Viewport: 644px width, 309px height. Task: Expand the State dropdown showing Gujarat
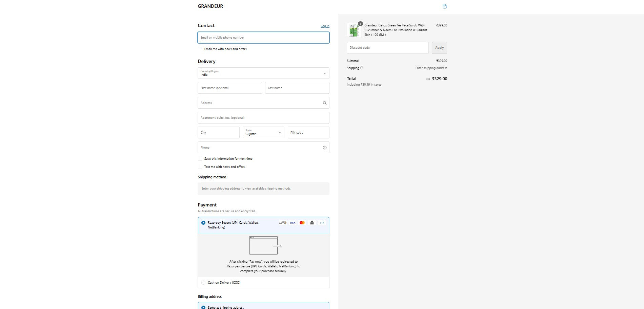(x=263, y=133)
